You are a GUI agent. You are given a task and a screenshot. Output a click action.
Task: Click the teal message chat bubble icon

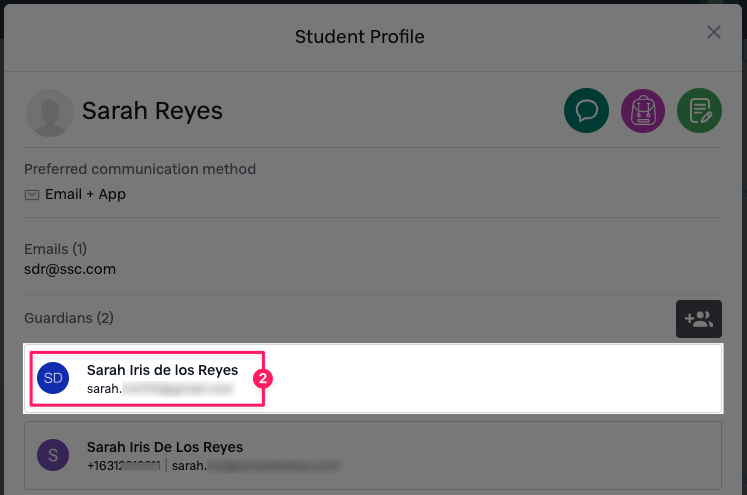pyautogui.click(x=587, y=110)
